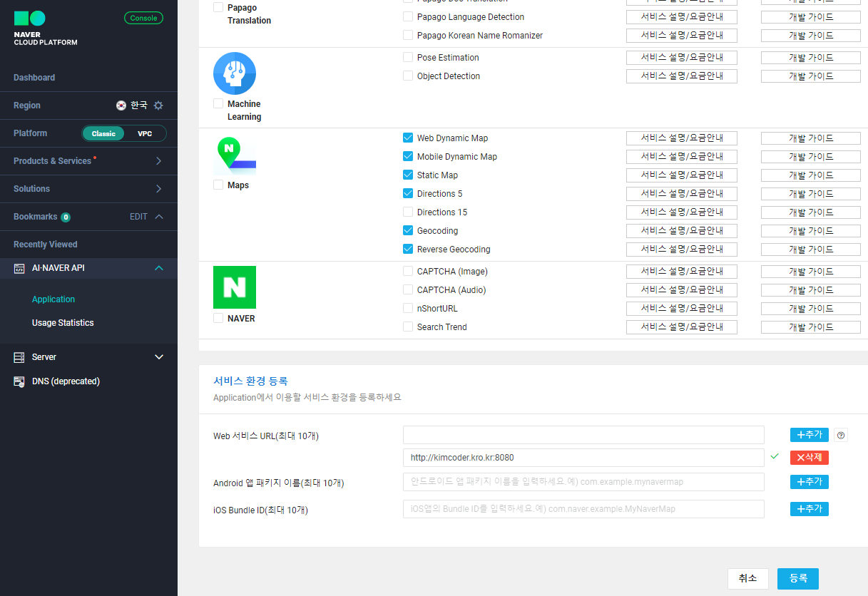868x596 pixels.
Task: Select the Classic platform toggle
Action: 103,133
